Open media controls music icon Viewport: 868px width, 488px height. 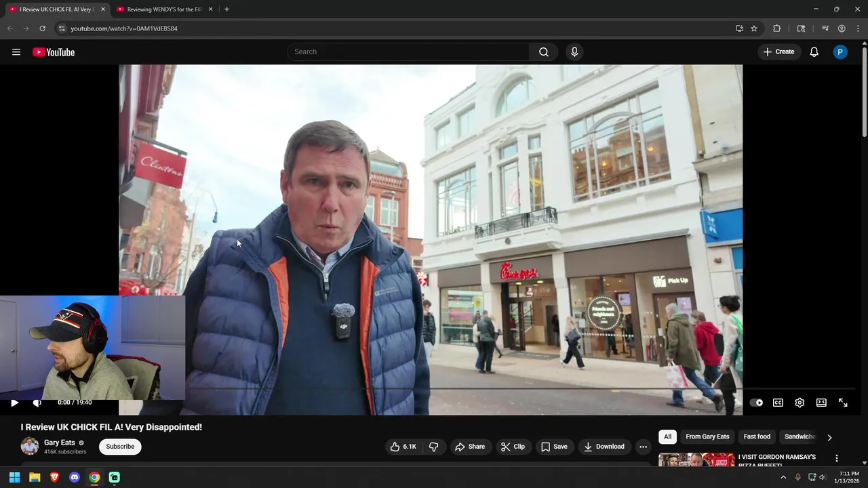click(825, 28)
